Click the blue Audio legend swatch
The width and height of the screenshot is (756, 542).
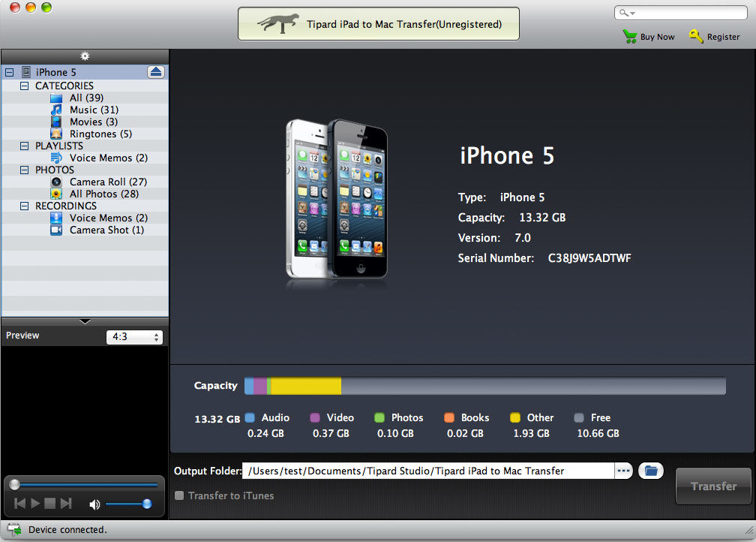pyautogui.click(x=250, y=417)
